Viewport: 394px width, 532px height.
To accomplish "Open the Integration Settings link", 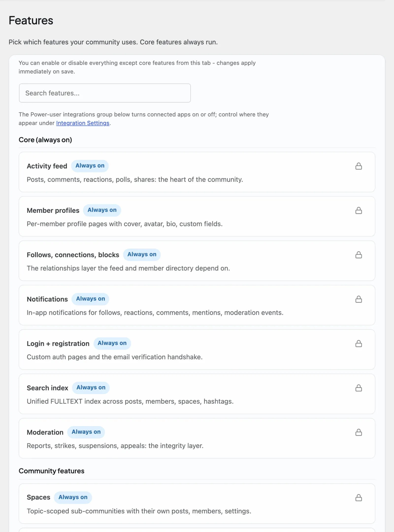I will point(83,123).
